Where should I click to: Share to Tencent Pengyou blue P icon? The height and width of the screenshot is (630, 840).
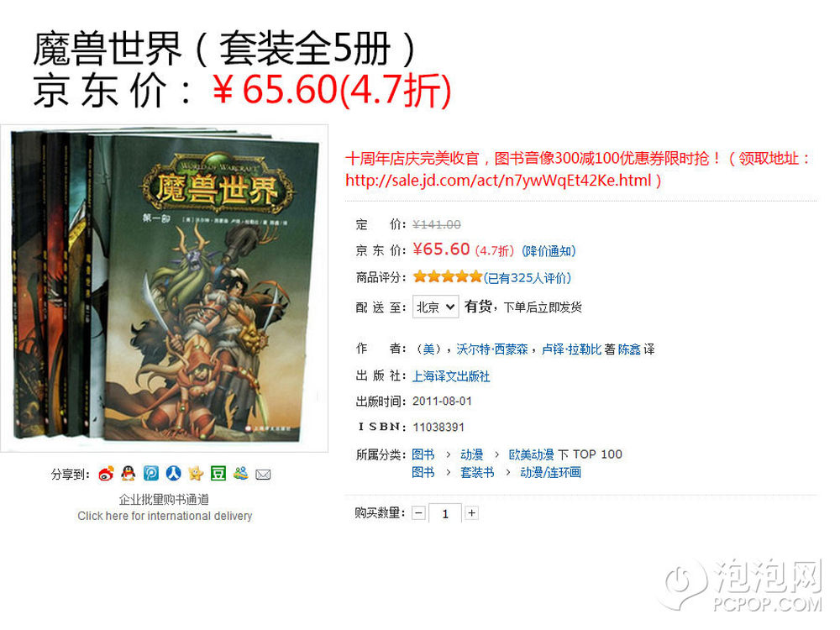pos(151,474)
